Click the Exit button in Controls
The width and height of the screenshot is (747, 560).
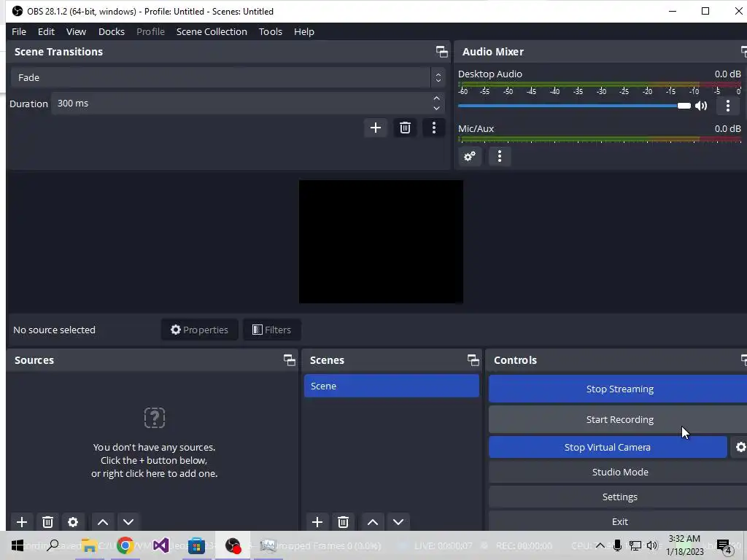pos(619,521)
